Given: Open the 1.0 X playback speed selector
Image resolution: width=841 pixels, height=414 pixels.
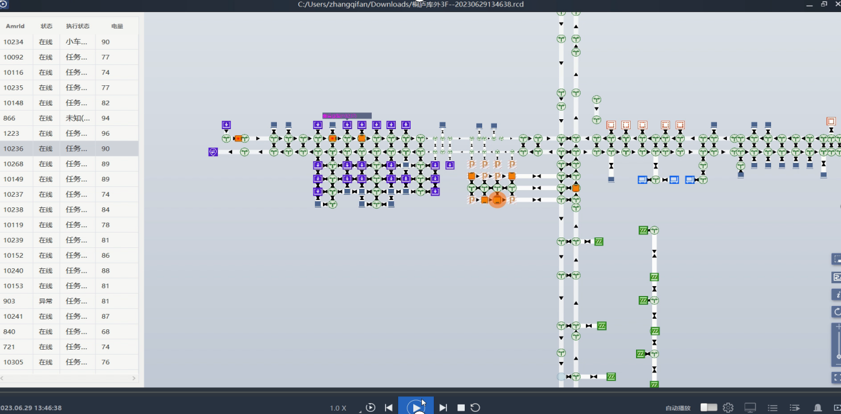Looking at the screenshot, I should tap(338, 408).
